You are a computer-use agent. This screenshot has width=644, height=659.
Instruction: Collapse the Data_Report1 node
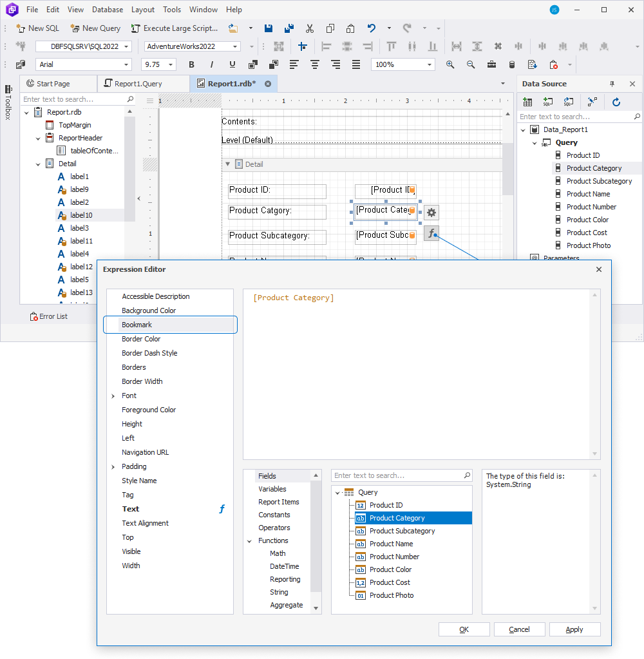click(x=523, y=130)
